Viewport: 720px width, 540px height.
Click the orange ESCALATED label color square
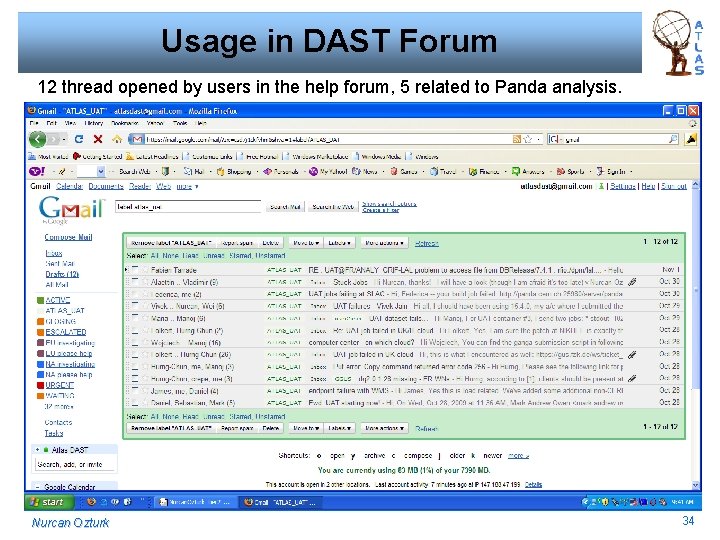pyautogui.click(x=40, y=332)
